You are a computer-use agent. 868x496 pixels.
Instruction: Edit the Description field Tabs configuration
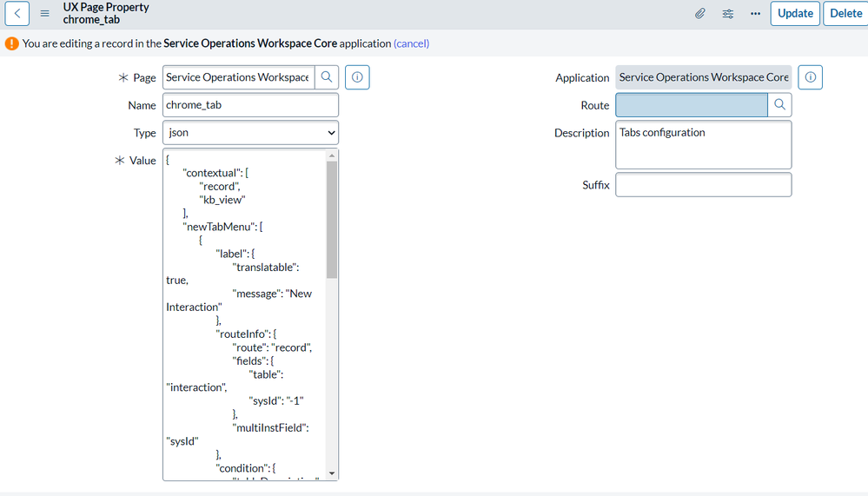703,144
